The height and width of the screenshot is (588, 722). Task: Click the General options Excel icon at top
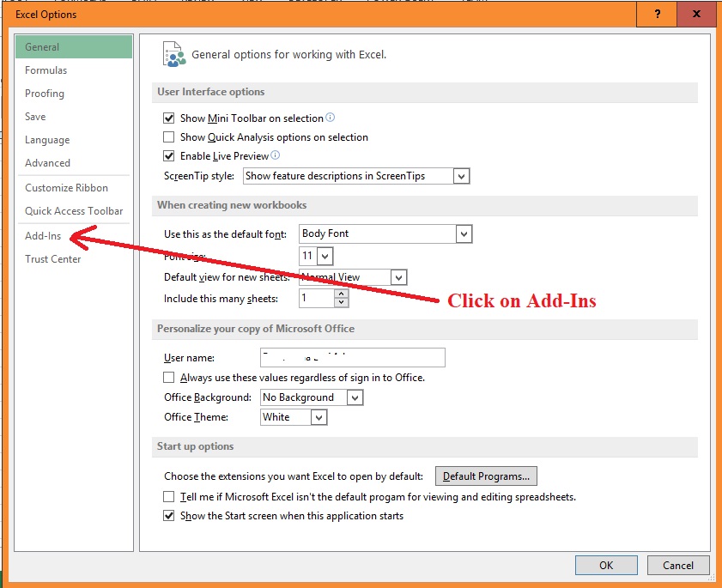click(173, 53)
